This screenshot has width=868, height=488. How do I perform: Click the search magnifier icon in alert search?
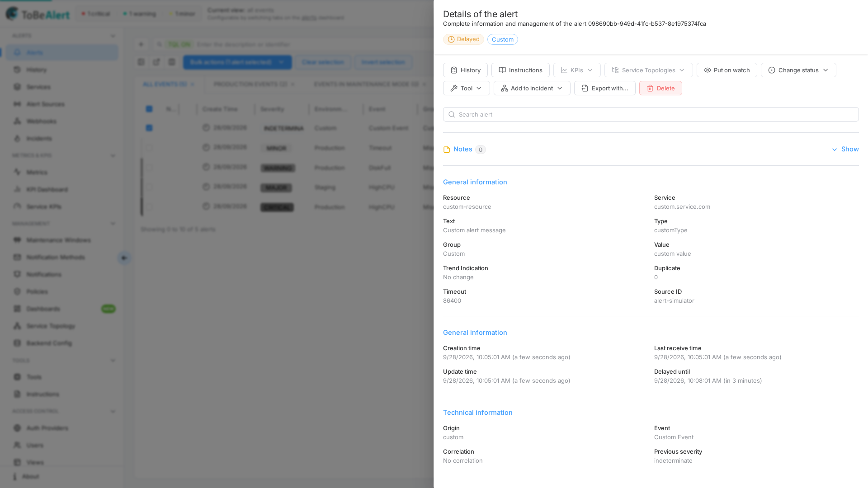coord(451,114)
